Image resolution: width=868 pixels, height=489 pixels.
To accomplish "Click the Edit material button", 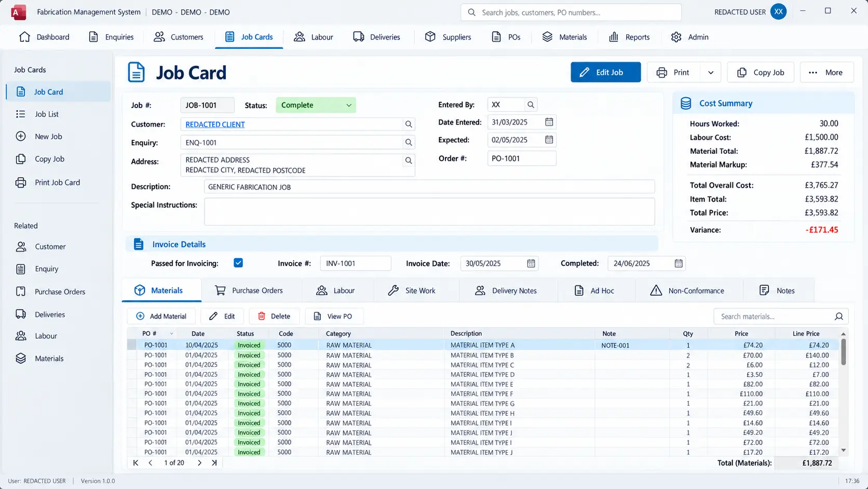I will (222, 316).
